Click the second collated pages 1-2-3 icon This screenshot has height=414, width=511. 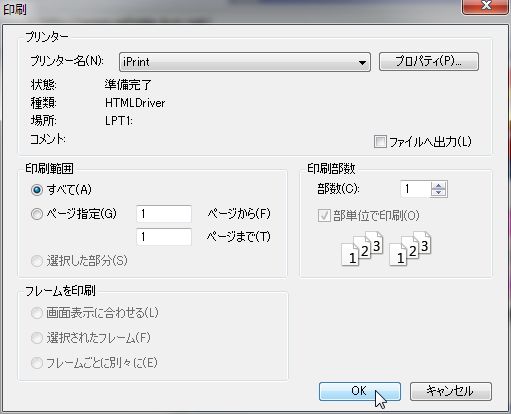tap(410, 249)
